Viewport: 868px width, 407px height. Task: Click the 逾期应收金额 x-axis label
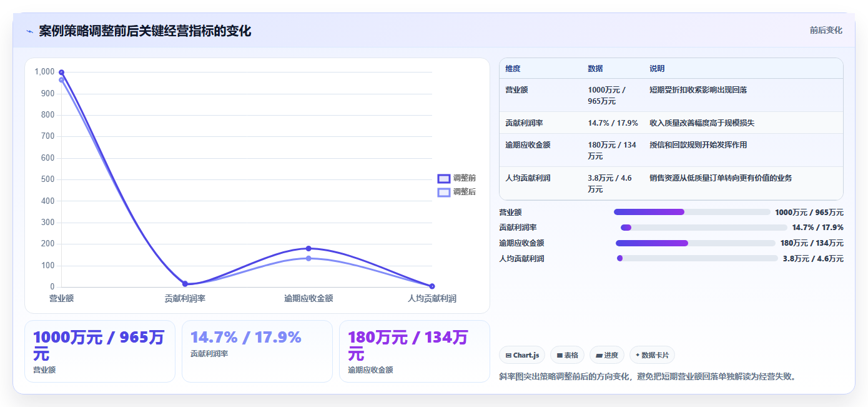[x=308, y=298]
